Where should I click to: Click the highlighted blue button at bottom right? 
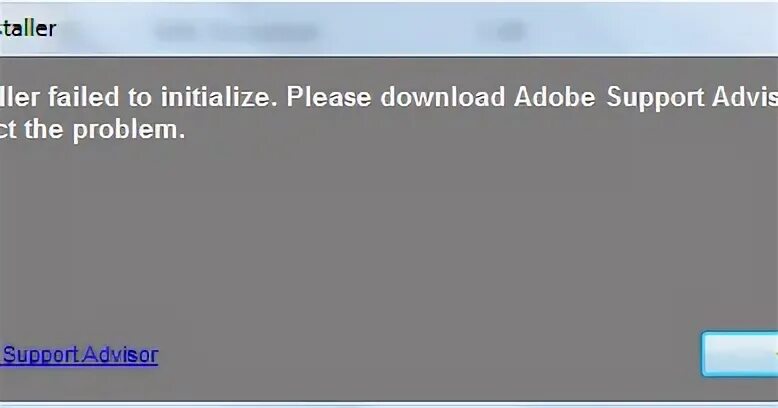pyautogui.click(x=740, y=354)
